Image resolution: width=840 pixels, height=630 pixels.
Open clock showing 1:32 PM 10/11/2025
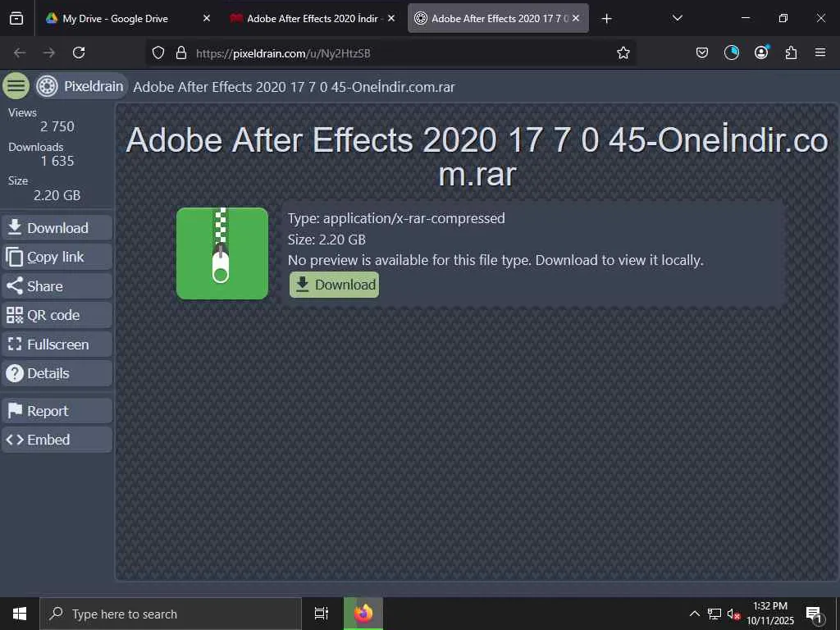pyautogui.click(x=769, y=614)
